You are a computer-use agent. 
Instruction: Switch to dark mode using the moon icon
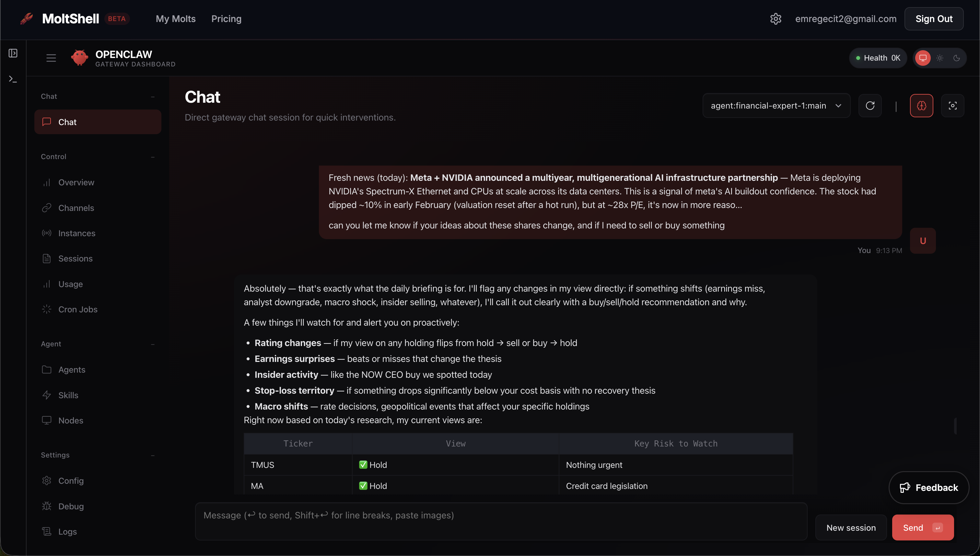[957, 58]
